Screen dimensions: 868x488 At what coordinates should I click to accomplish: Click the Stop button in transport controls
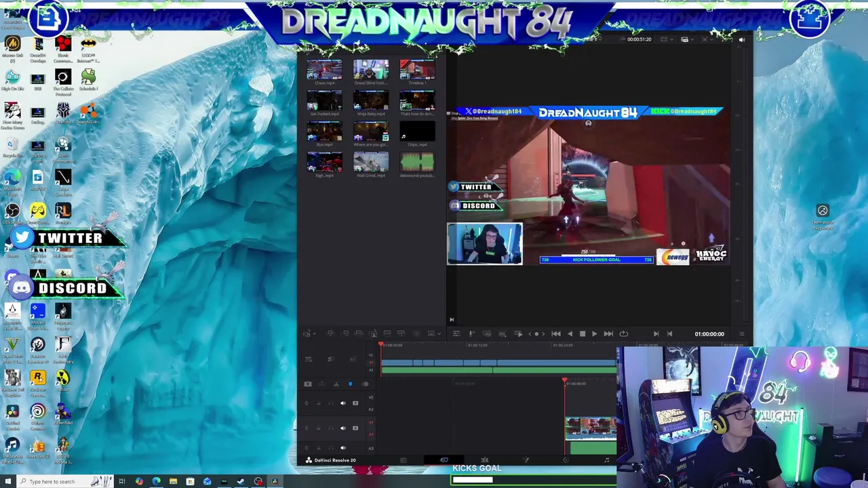tap(582, 333)
